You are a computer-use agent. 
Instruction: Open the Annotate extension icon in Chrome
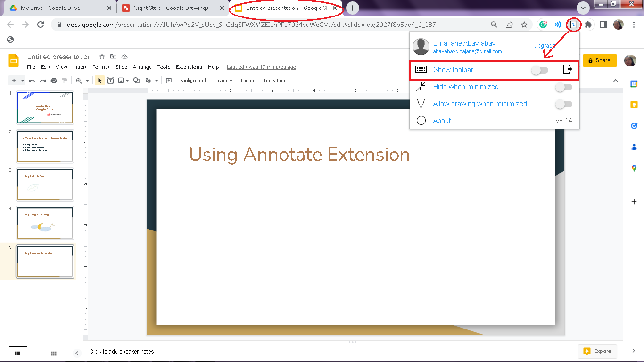tap(573, 25)
